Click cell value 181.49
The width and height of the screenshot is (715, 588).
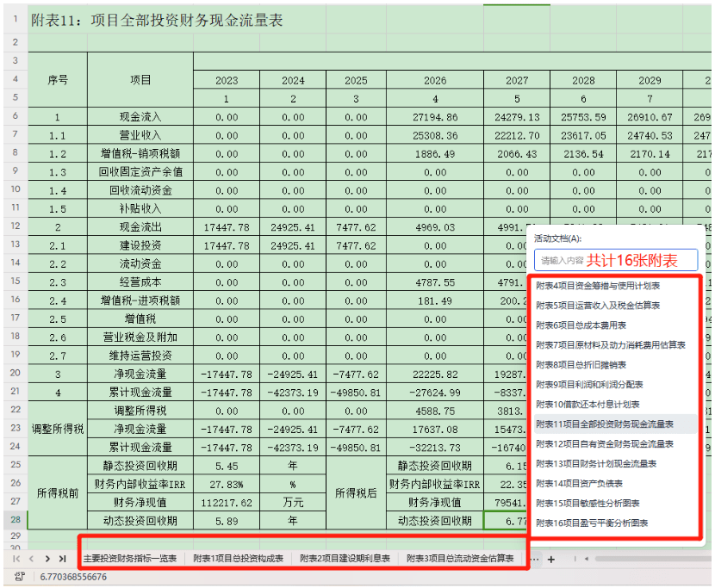435,300
